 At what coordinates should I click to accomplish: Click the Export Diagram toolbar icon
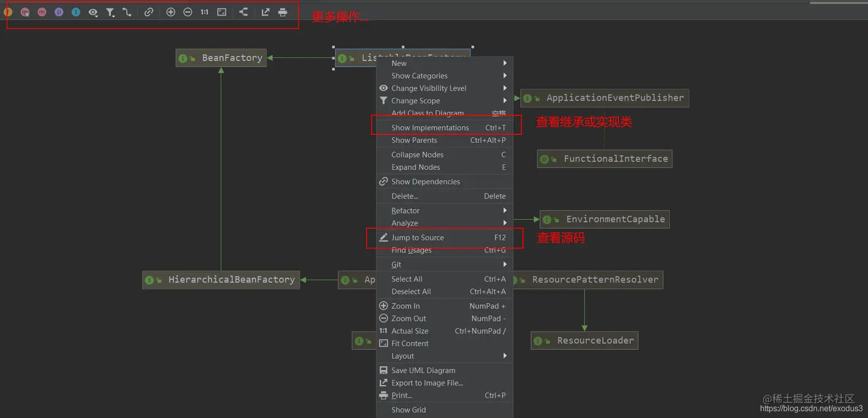[x=265, y=12]
